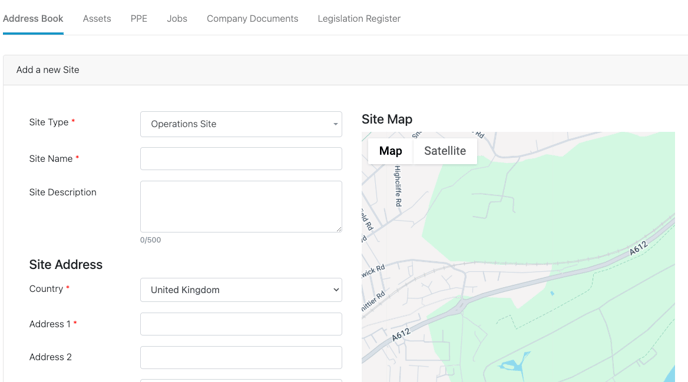The image size is (688, 382).
Task: Open the PPE tab
Action: [139, 19]
